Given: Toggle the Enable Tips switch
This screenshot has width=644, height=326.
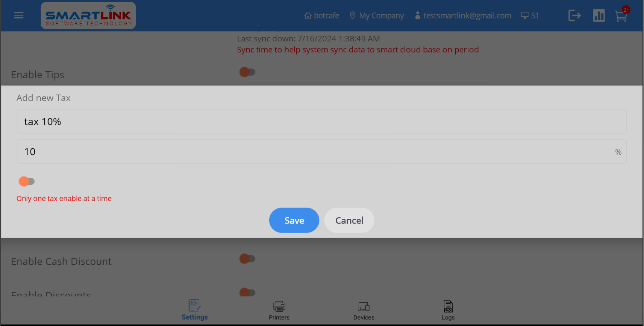Looking at the screenshot, I should point(247,72).
